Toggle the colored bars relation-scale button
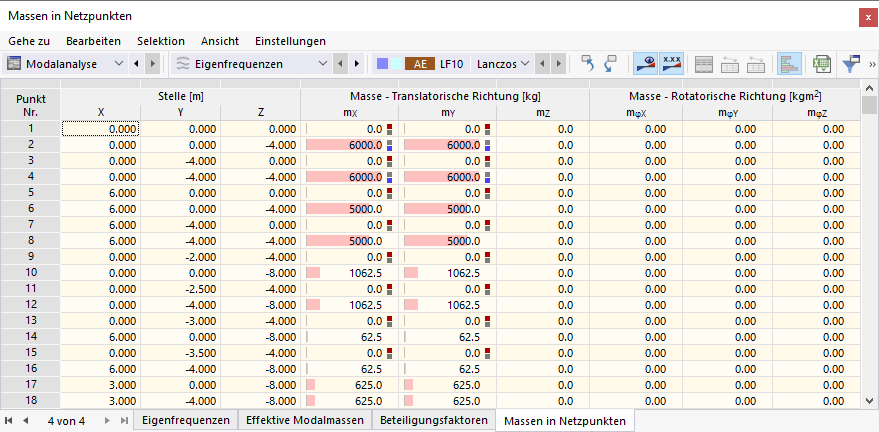 (789, 64)
